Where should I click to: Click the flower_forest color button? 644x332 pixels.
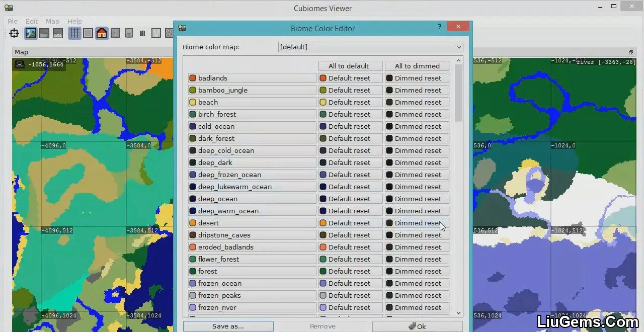[252, 259]
